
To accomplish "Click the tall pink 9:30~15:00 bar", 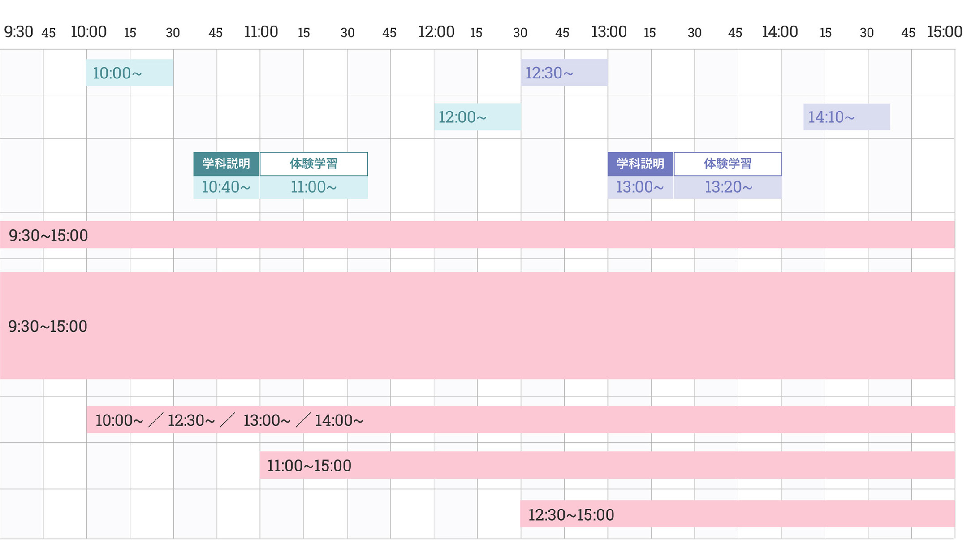I will pos(477,326).
